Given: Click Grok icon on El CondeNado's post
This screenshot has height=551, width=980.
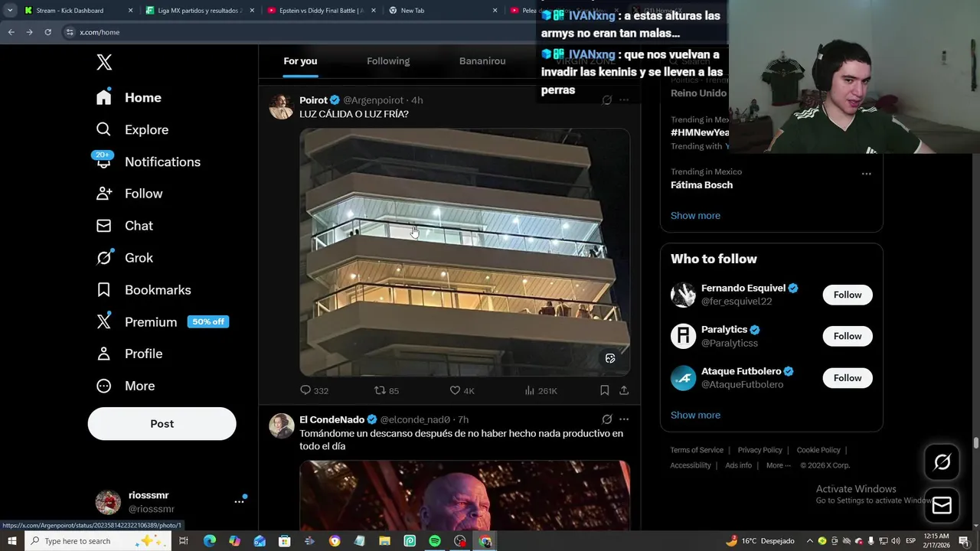Looking at the screenshot, I should [x=607, y=419].
